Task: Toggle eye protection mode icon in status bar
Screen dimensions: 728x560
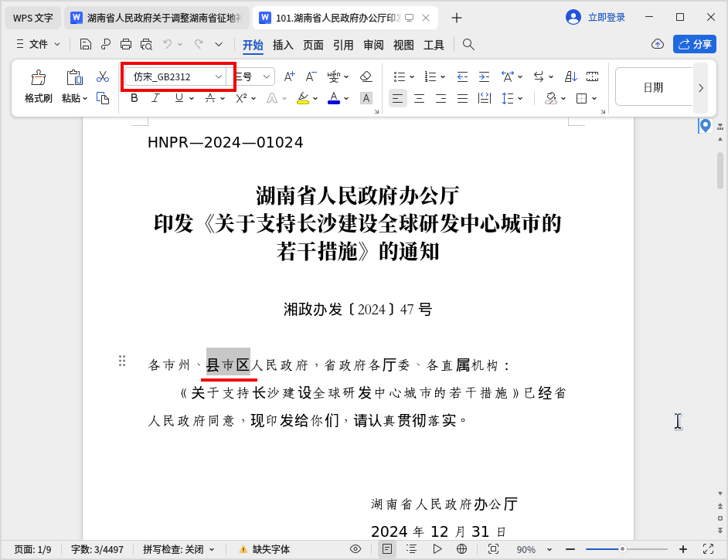Action: [x=355, y=549]
